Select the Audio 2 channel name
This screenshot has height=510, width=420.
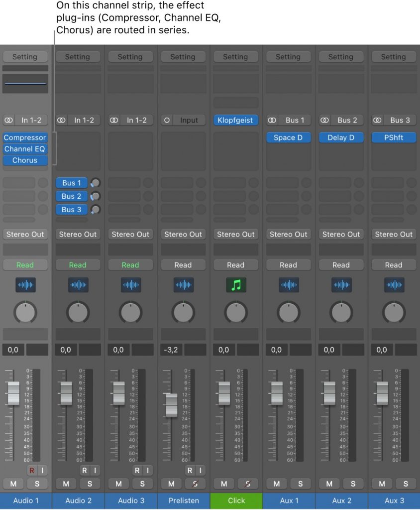coord(78,501)
